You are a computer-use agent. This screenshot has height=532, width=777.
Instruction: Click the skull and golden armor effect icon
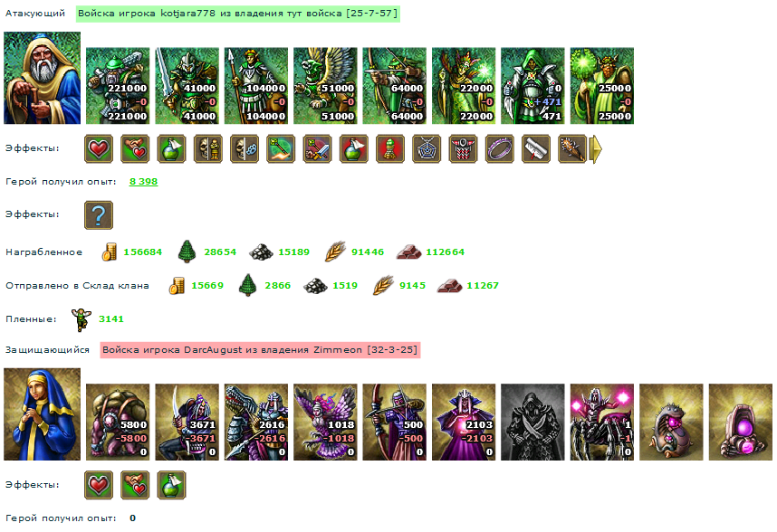click(208, 148)
